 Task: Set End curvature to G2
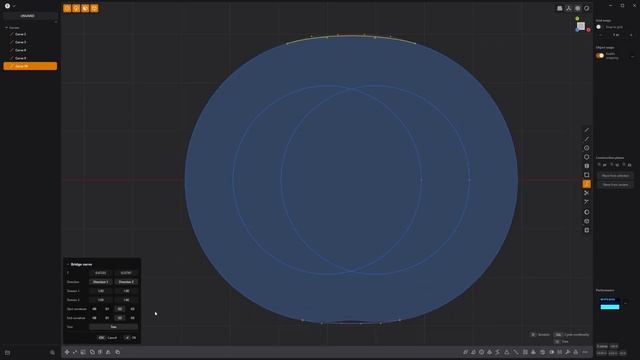(120, 318)
